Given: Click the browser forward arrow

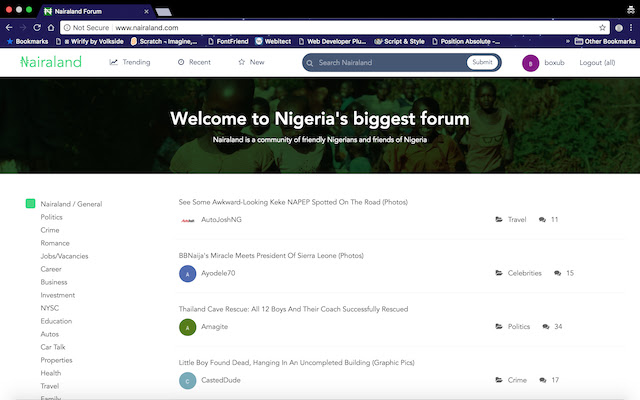Looking at the screenshot, I should tap(23, 27).
